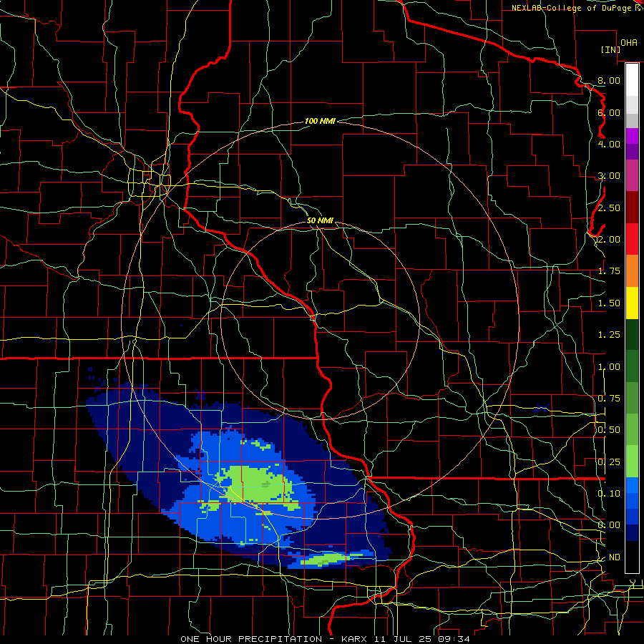Viewport: 644px width, 644px height.
Task: Click the 100 NMI range ring label
Action: tap(320, 121)
